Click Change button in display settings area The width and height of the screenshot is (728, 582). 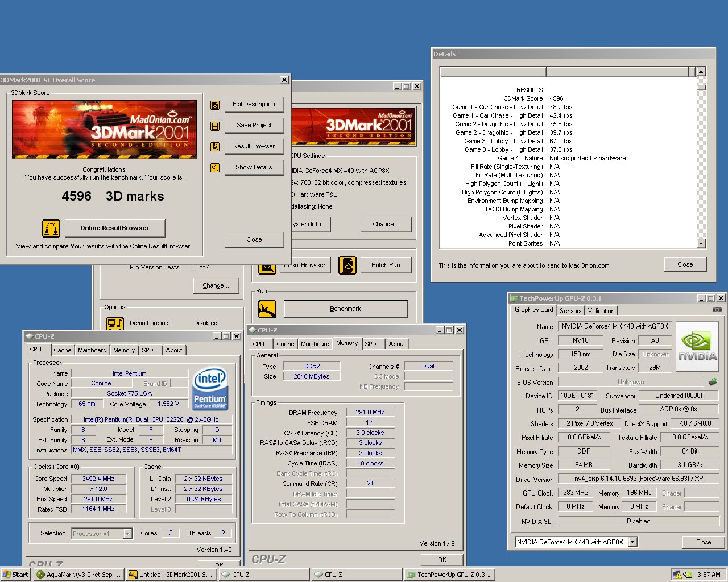(x=386, y=225)
